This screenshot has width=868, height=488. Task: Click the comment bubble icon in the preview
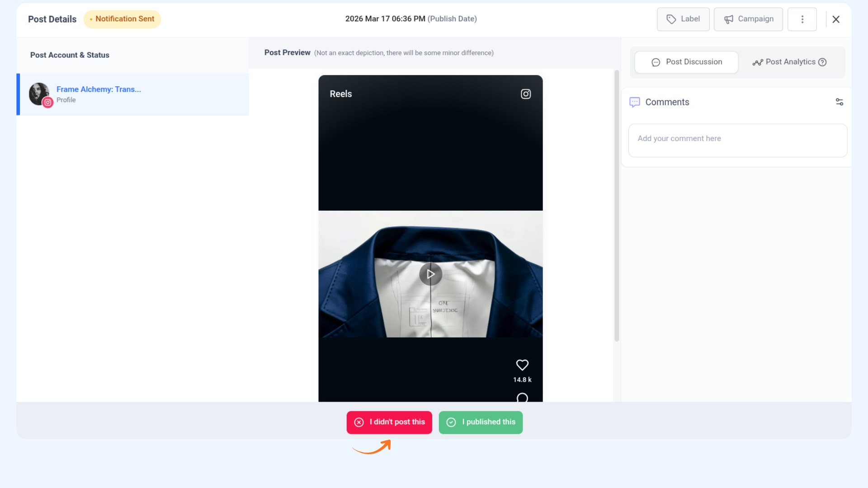522,398
